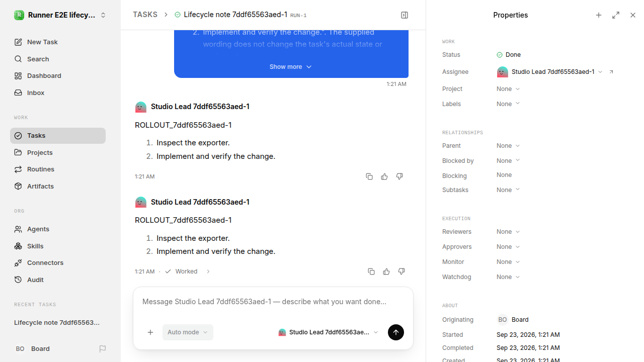Thumbs down the second Studio Lead message
Screen dimensions: 644x362
[x=401, y=271]
